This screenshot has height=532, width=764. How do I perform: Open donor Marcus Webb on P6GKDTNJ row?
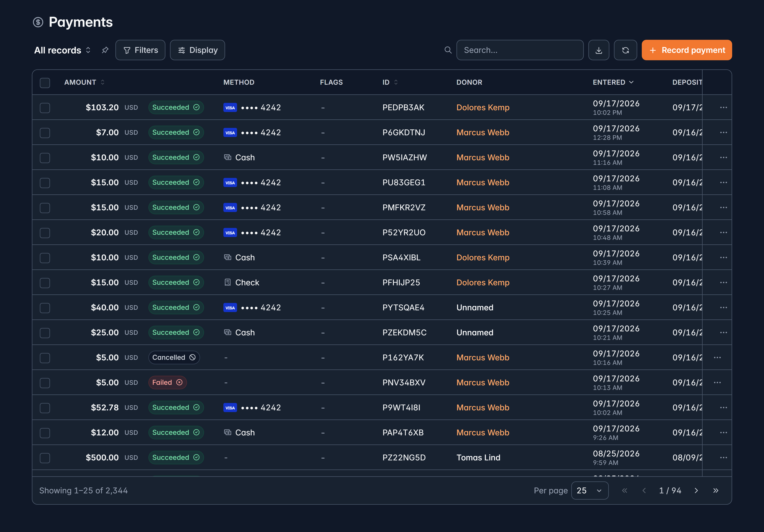tap(483, 132)
